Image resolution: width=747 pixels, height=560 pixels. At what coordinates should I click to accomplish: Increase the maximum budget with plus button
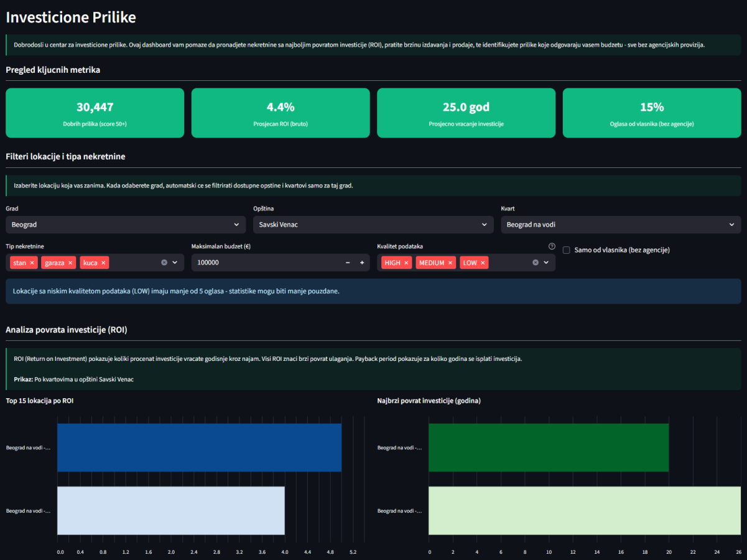click(362, 263)
